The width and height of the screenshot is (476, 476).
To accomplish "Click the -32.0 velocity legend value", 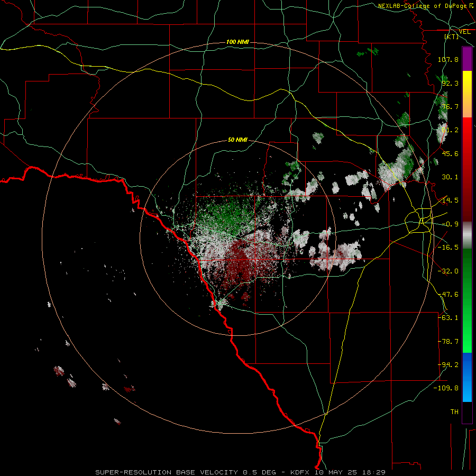I will [448, 271].
